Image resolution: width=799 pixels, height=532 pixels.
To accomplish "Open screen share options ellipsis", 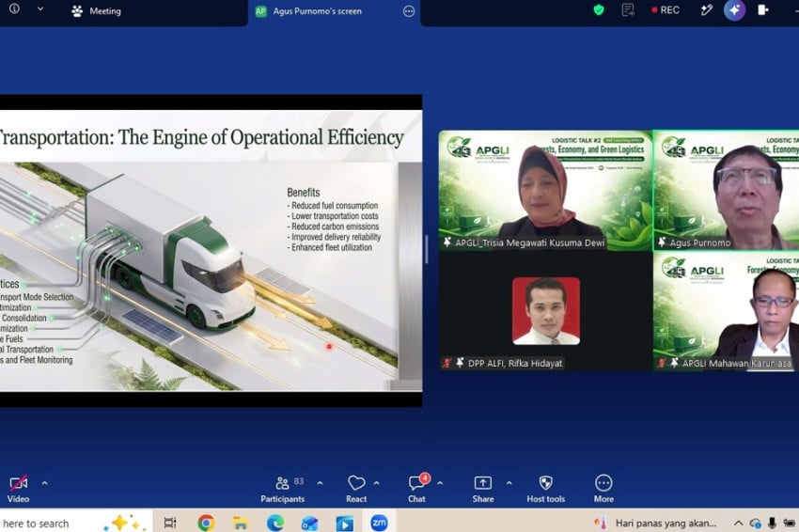I will [409, 11].
